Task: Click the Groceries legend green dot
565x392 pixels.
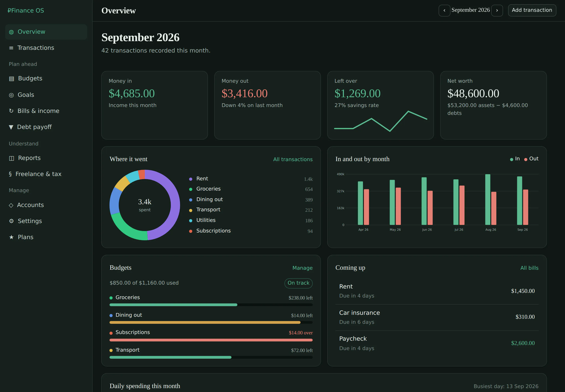Action: click(x=190, y=189)
